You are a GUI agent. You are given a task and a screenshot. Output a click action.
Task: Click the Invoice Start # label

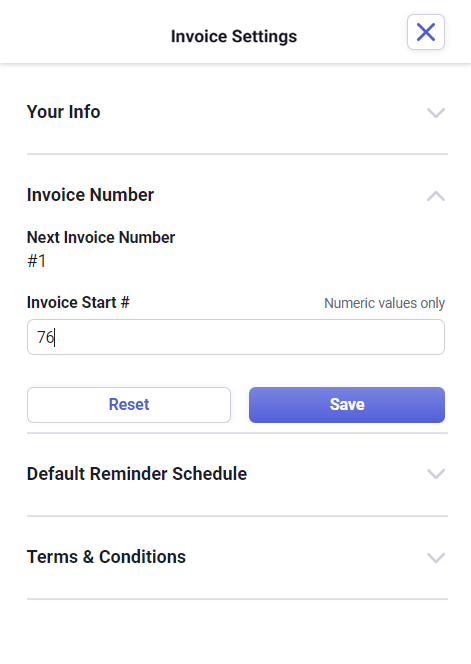(x=78, y=302)
